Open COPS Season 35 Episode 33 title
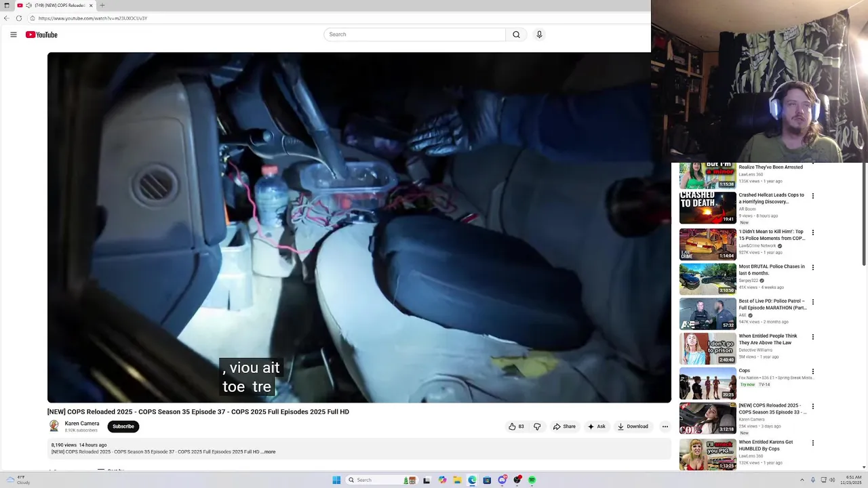This screenshot has height=488, width=868. 772,409
